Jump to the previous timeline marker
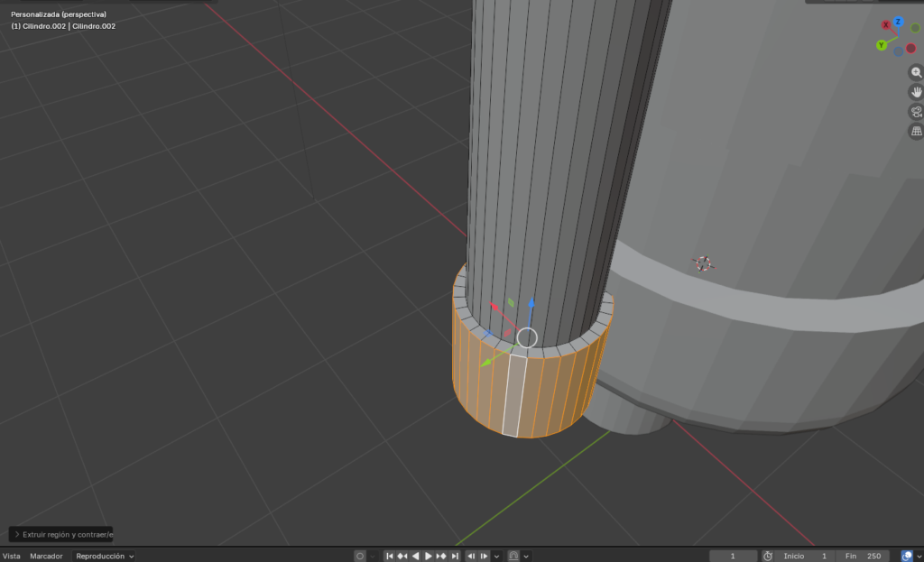The image size is (924, 562). 471,556
